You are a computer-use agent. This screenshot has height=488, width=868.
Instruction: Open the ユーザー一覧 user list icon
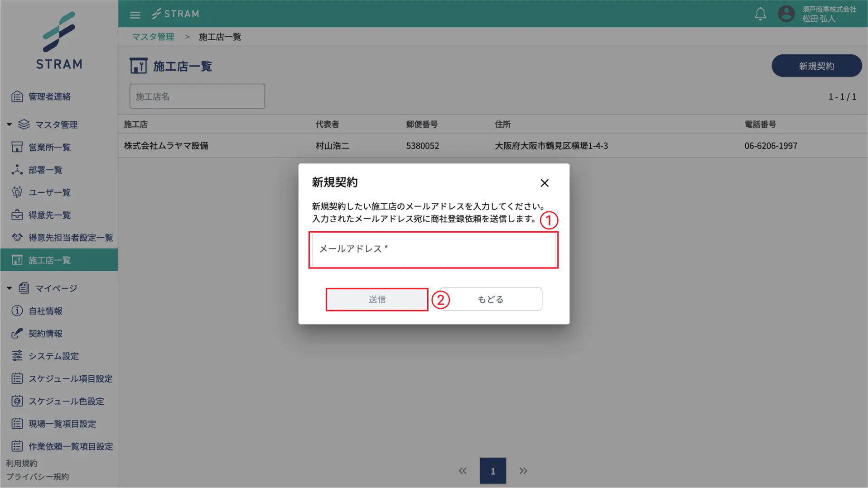pos(17,192)
